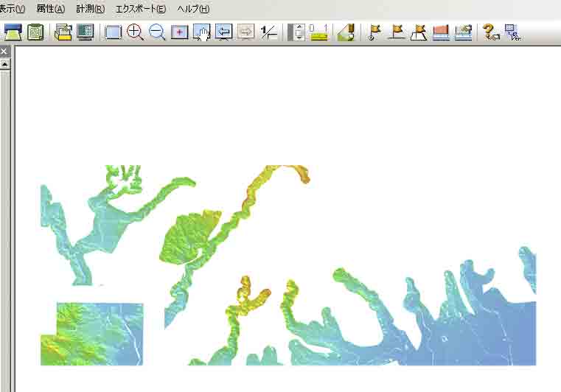Viewport: 561px width, 392px height.
Task: Open the エクスポート(E) menu
Action: click(141, 9)
